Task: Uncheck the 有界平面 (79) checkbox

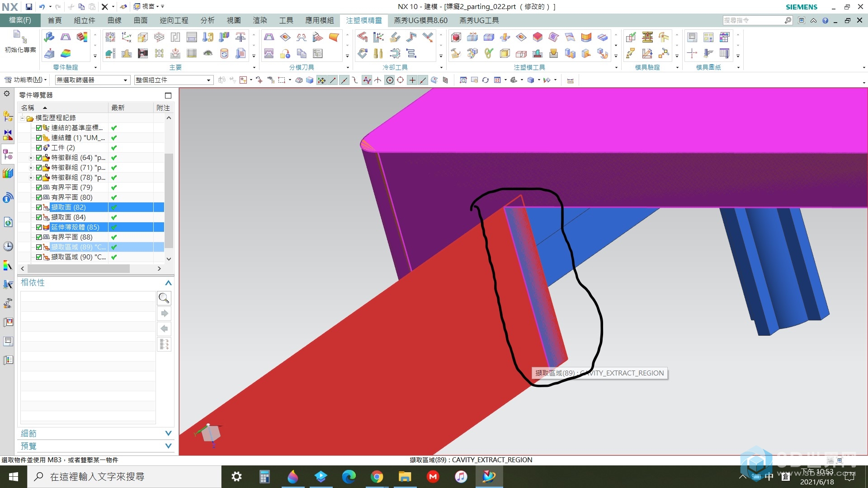Action: coord(39,188)
